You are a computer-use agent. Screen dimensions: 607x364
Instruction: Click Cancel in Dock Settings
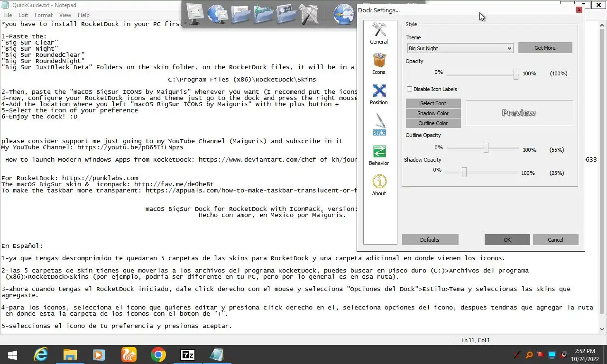tap(555, 240)
